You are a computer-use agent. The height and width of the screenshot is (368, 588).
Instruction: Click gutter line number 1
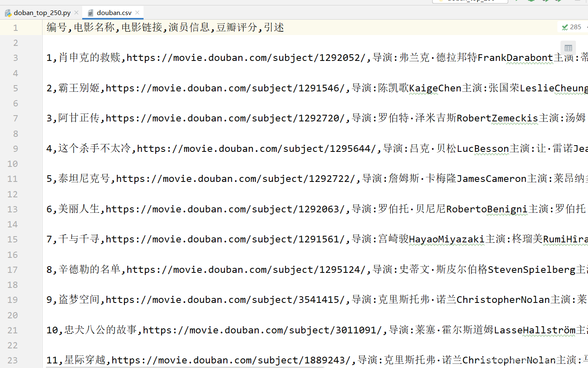pos(15,28)
